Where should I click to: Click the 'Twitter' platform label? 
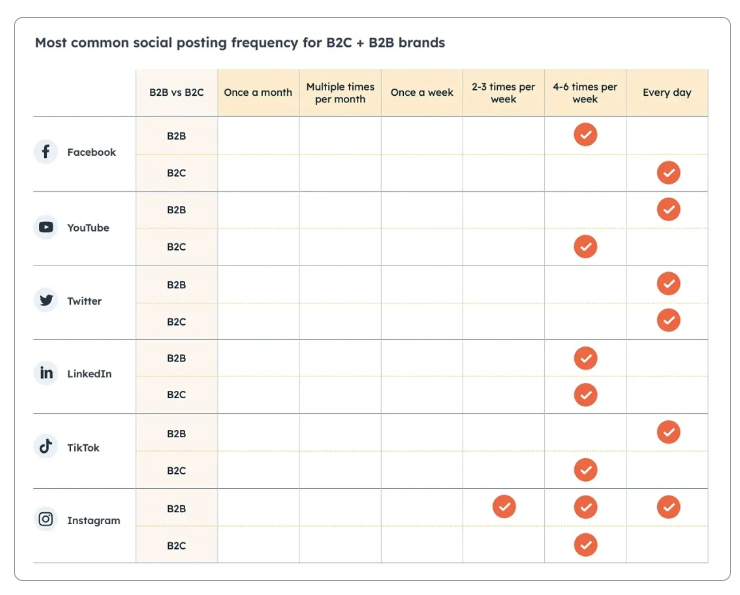(x=84, y=301)
